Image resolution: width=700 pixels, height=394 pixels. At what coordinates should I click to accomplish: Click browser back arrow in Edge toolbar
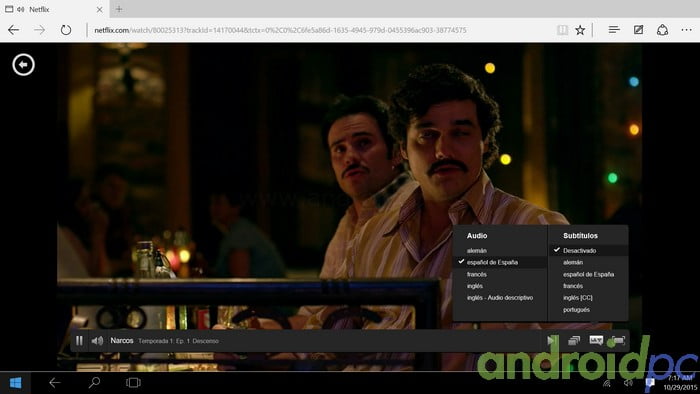[13, 30]
